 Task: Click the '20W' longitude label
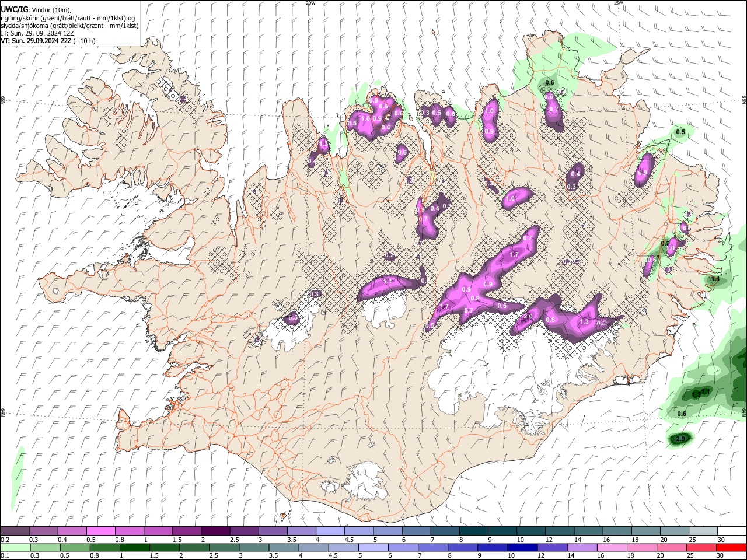pos(310,3)
